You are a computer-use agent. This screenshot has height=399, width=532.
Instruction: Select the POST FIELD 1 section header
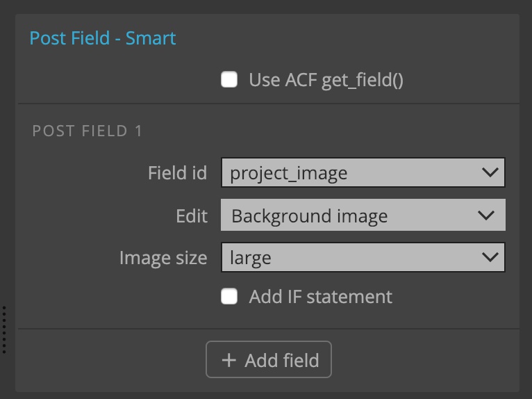[x=88, y=131]
